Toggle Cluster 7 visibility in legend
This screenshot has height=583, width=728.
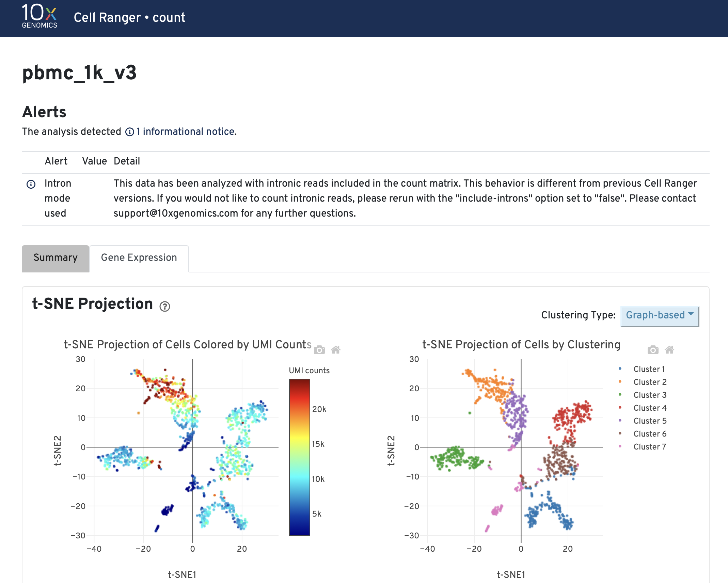click(642, 447)
